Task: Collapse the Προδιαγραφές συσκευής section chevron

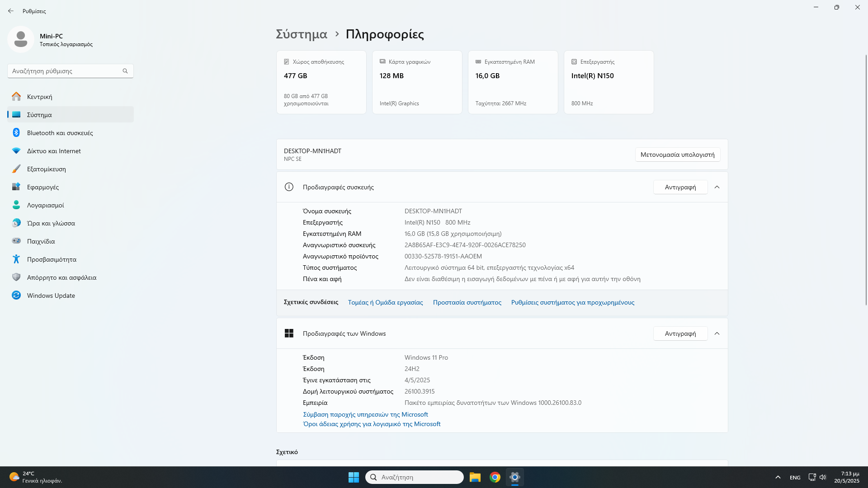Action: [717, 187]
